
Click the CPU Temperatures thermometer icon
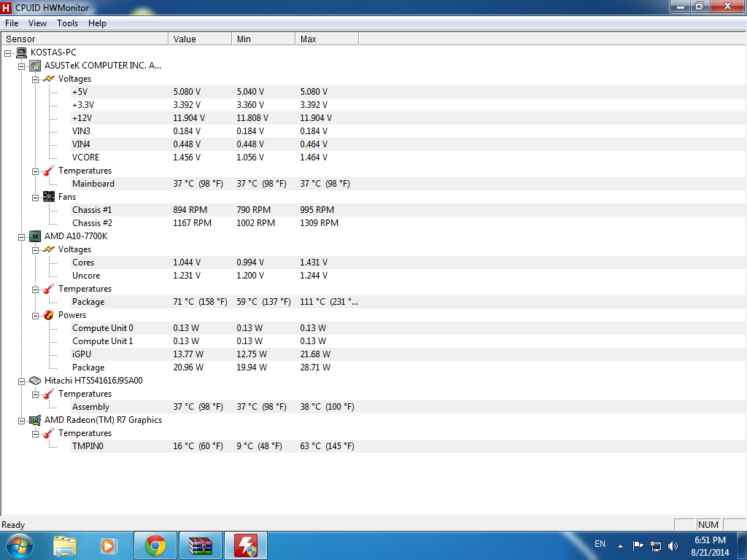coord(49,289)
